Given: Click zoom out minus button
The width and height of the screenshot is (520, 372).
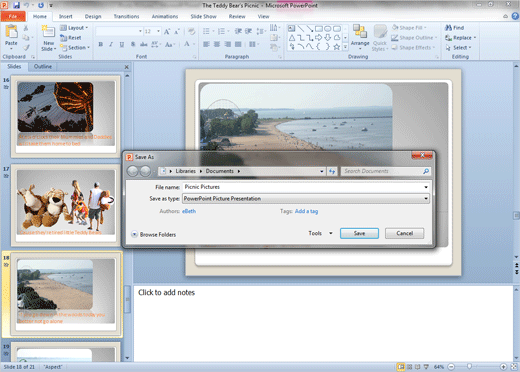Looking at the screenshot, I should [451, 367].
